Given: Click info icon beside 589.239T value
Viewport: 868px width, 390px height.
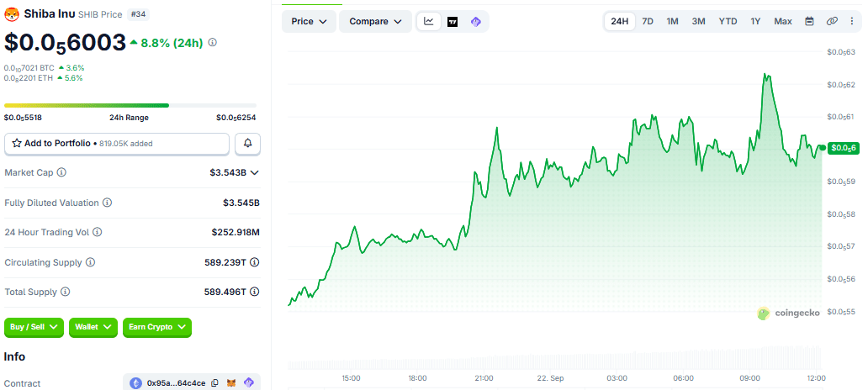Looking at the screenshot, I should point(255,262).
